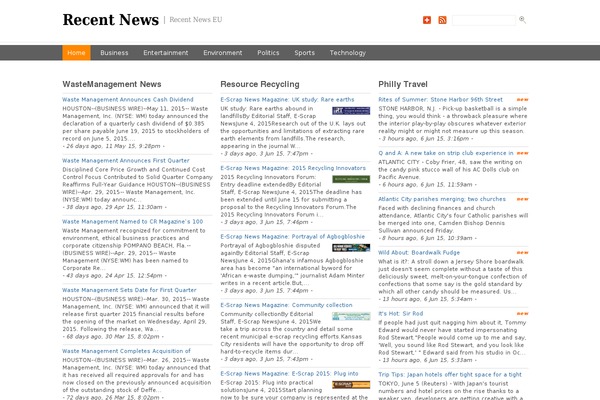Click the timestamp '38 days ago, 29 Apr 15'

(x=112, y=207)
